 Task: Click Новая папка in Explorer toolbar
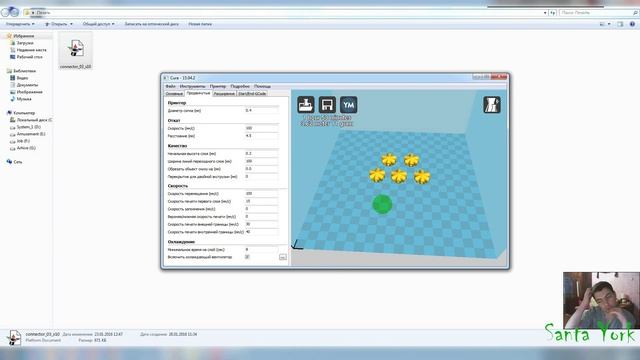[200, 24]
